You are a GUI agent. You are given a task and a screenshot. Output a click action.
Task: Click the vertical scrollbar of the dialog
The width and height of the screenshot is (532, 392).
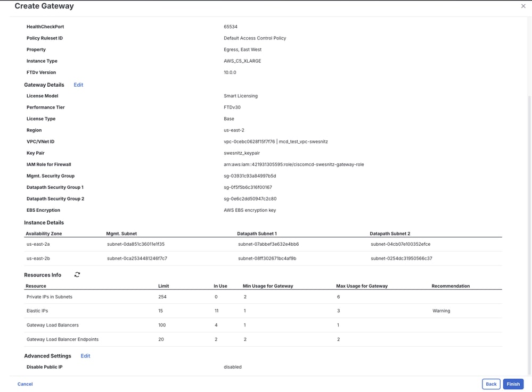point(529,234)
